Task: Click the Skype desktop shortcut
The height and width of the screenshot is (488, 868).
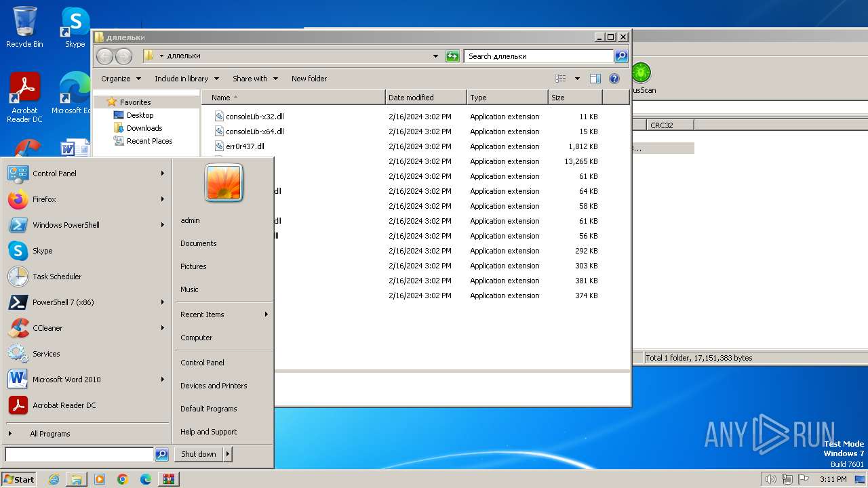Action: tap(75, 28)
